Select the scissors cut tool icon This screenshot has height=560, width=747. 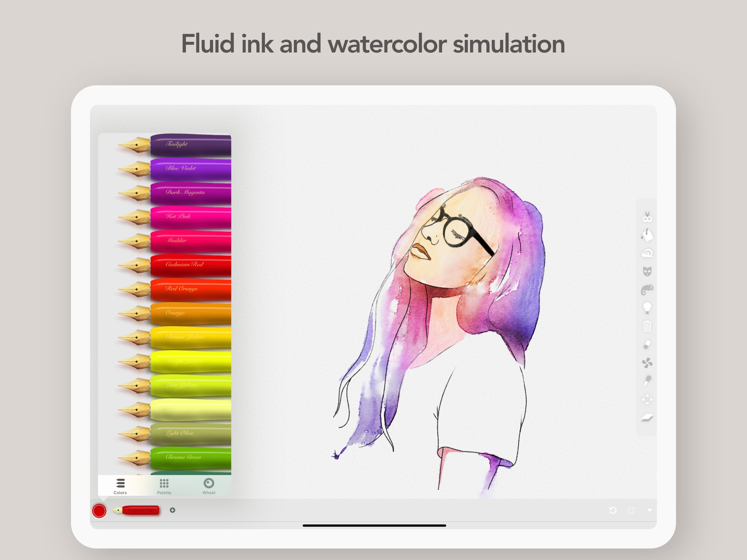tap(647, 217)
